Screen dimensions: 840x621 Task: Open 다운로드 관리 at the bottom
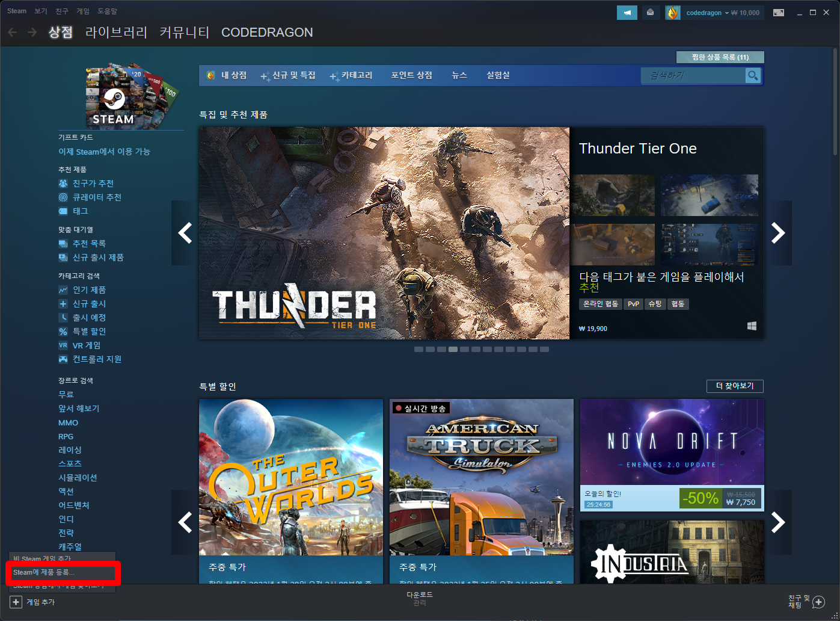420,599
